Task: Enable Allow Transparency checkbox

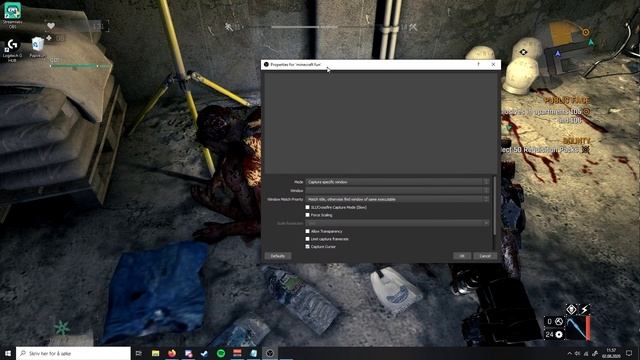Action: click(x=307, y=231)
